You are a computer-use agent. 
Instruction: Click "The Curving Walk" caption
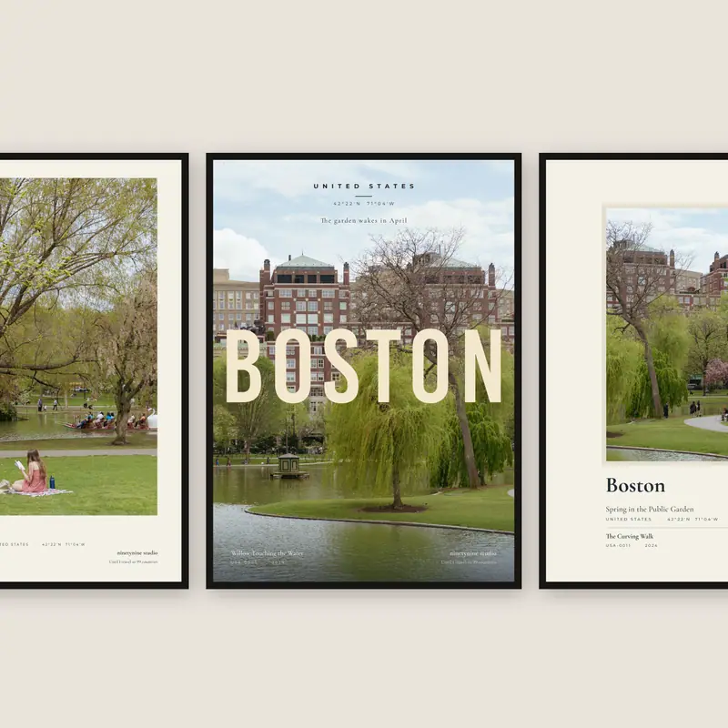pyautogui.click(x=629, y=536)
